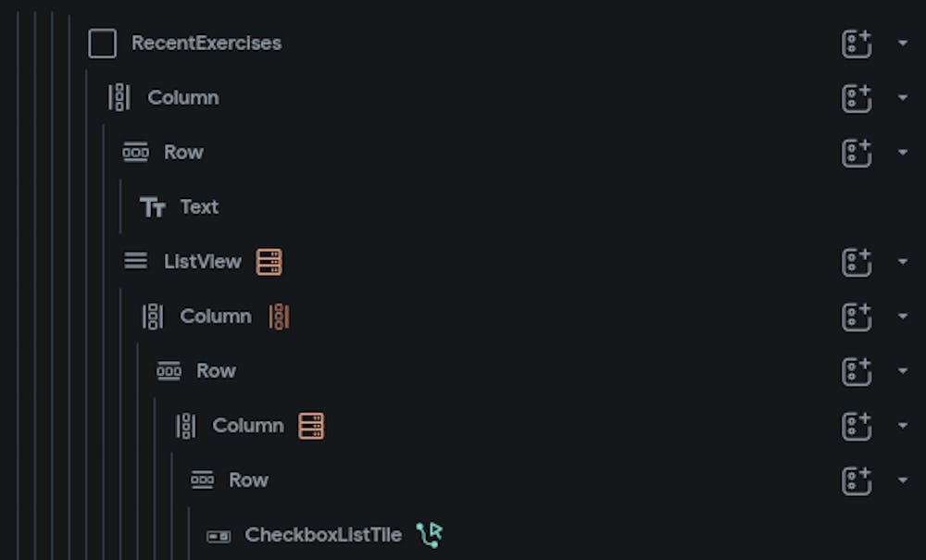Click the add-widget icon on the ListView row
The width and height of the screenshot is (926, 560).
857,262
